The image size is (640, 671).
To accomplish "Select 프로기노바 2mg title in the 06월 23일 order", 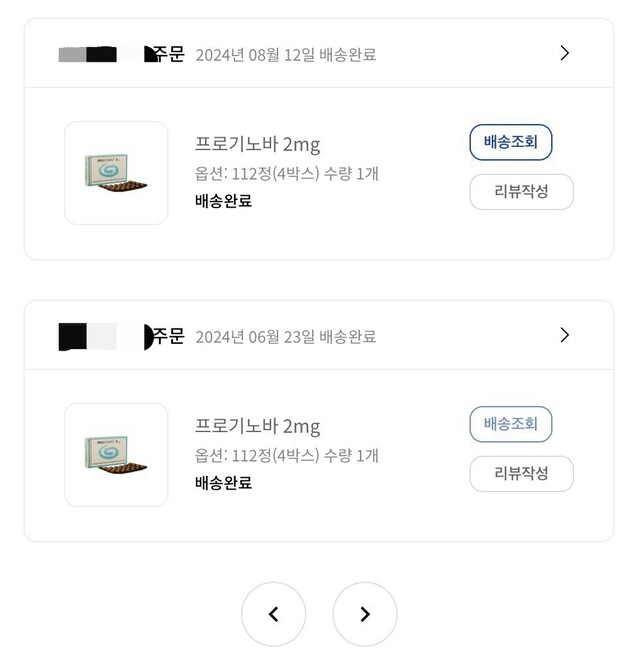I will (x=257, y=426).
